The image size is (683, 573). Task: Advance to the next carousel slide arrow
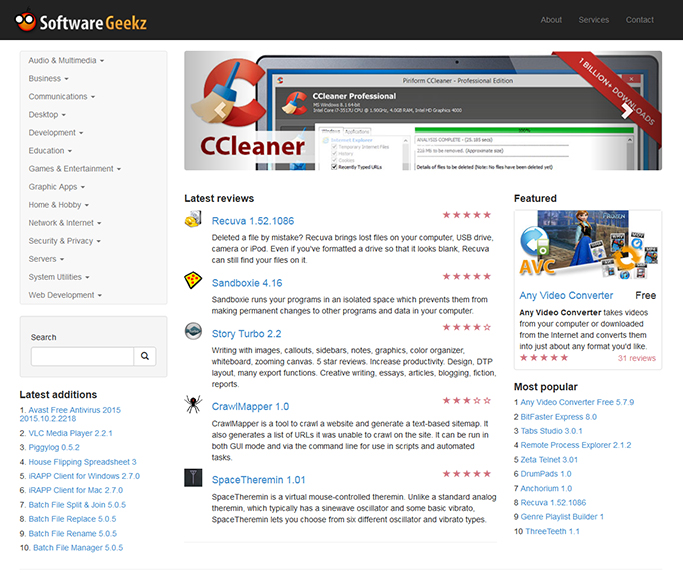click(626, 110)
